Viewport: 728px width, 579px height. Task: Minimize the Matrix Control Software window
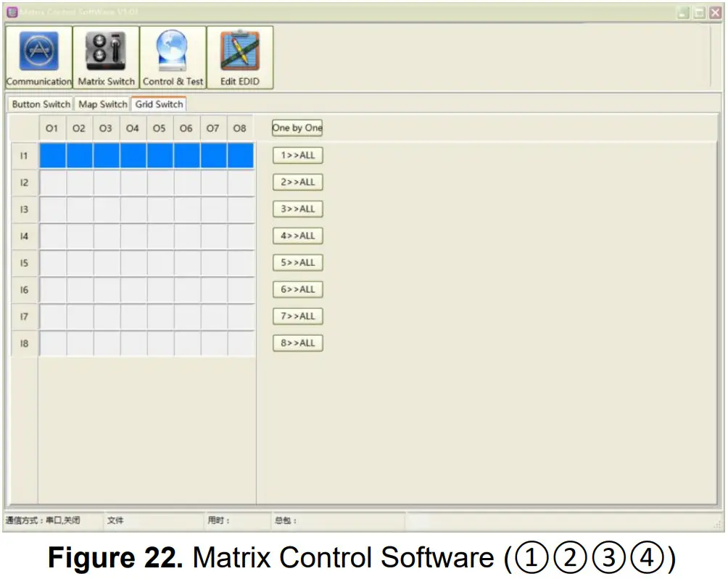(684, 13)
